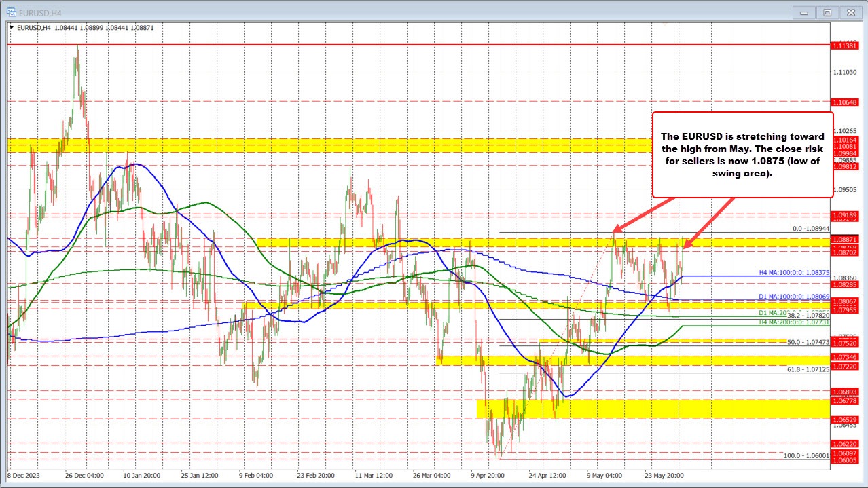Click the 1.06005 red price label
The height and width of the screenshot is (488, 868).
845,459
